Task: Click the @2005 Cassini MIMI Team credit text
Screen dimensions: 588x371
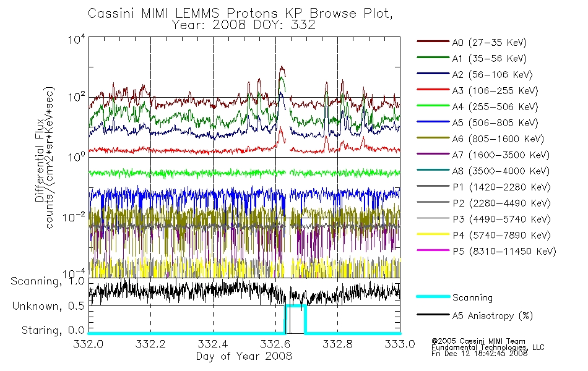Action: click(x=478, y=341)
